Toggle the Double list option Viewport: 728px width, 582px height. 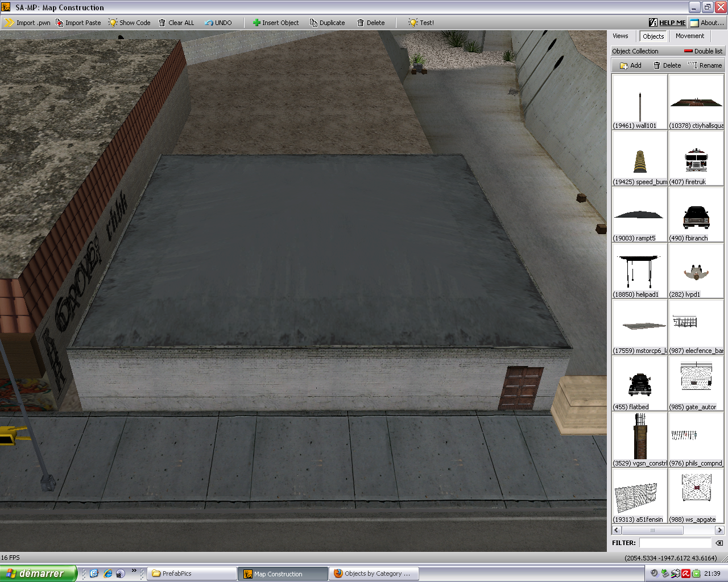click(703, 51)
